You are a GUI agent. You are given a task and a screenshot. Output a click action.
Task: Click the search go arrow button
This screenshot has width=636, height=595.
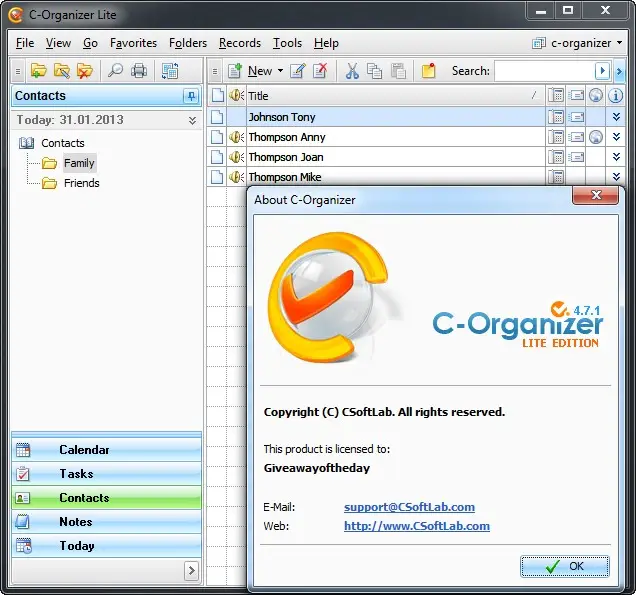click(x=602, y=71)
